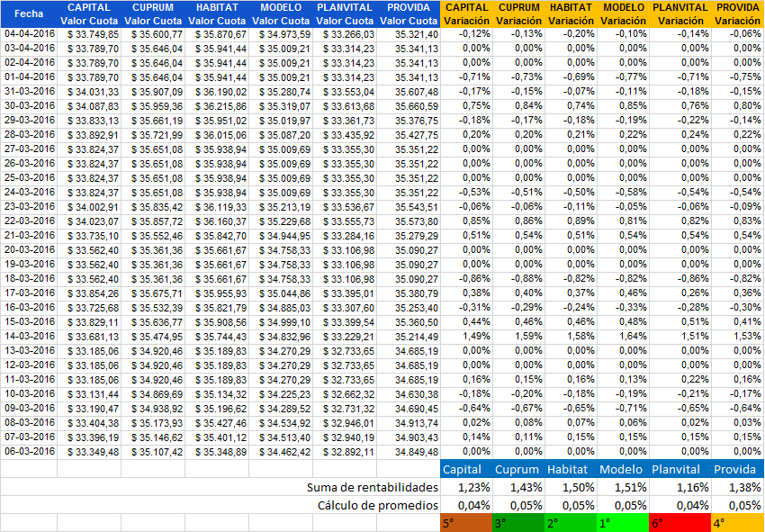Select the -0,77% variation cell
The height and width of the screenshot is (532, 765).
(x=624, y=77)
